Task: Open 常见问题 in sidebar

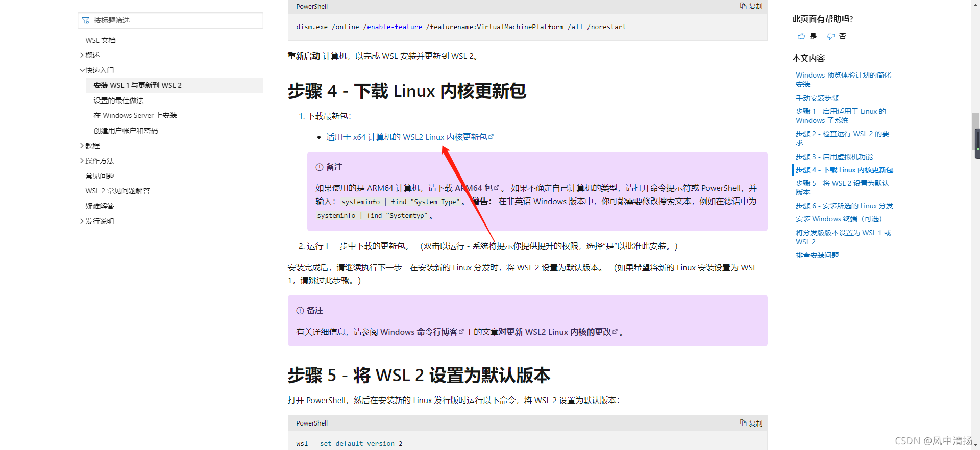Action: tap(100, 176)
